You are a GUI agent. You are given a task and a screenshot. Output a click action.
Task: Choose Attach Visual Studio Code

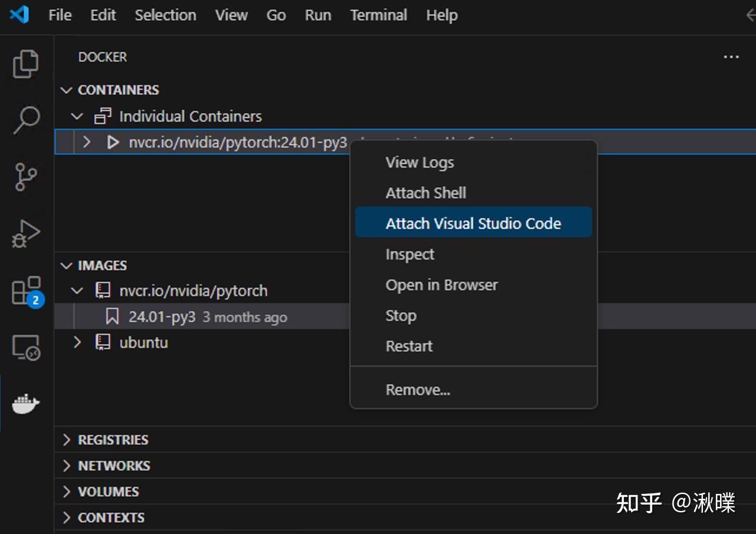point(473,223)
